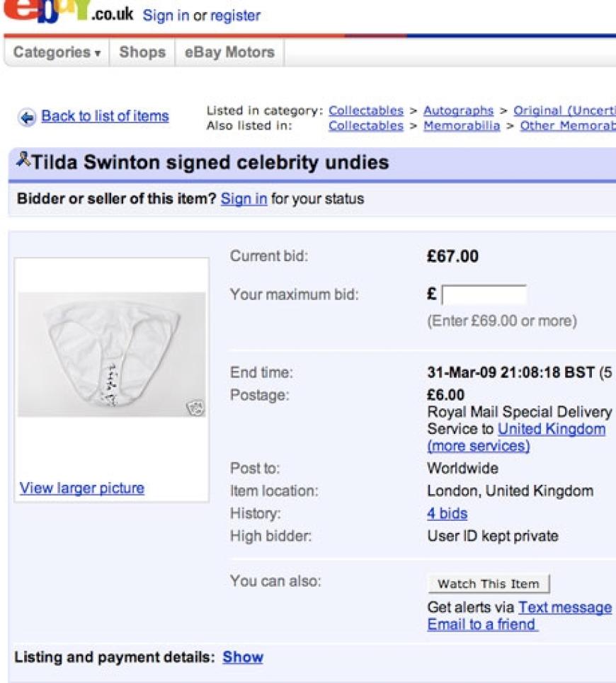The width and height of the screenshot is (616, 683).
Task: Open the Autographs category link
Action: [x=458, y=110]
